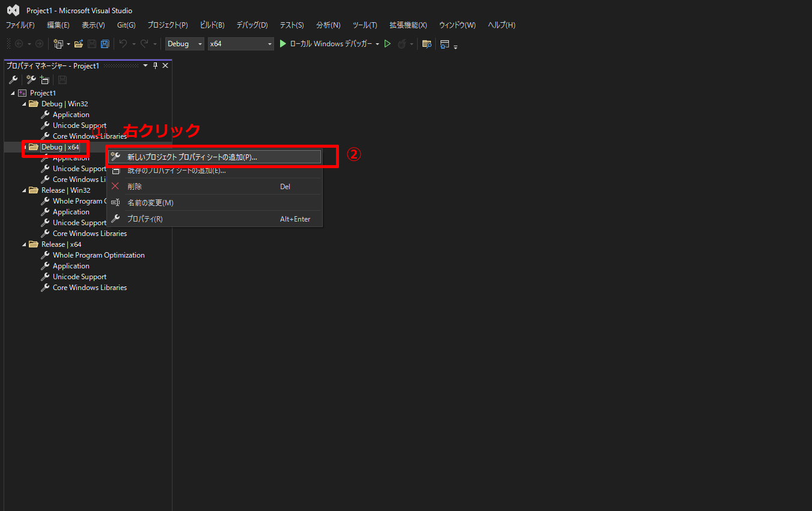The width and height of the screenshot is (812, 511).
Task: Choose 新しいプロジェクト プロパティ シートの追加(P)... in context menu
Action: coord(215,157)
